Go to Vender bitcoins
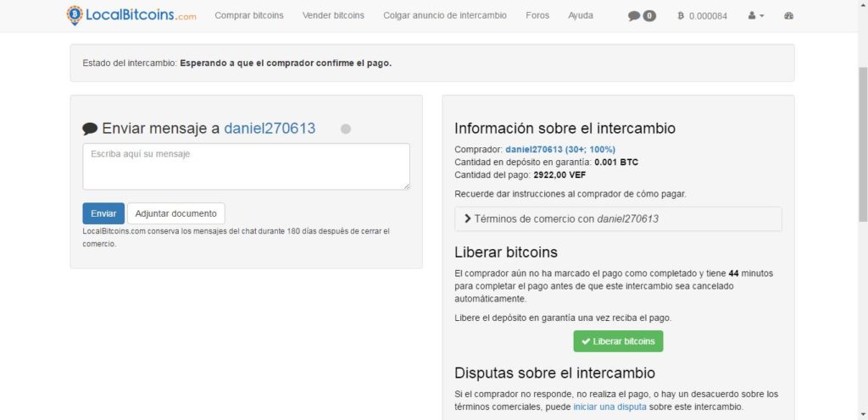This screenshot has height=420, width=868. point(333,15)
